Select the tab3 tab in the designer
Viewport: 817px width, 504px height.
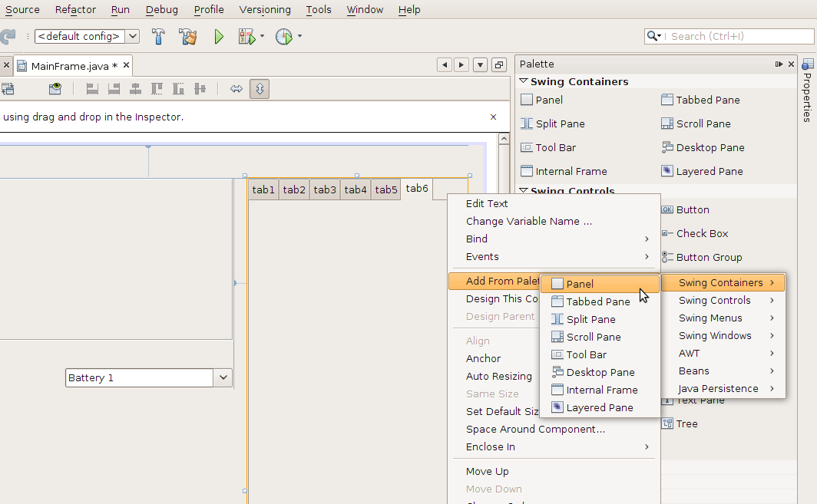pyautogui.click(x=325, y=189)
